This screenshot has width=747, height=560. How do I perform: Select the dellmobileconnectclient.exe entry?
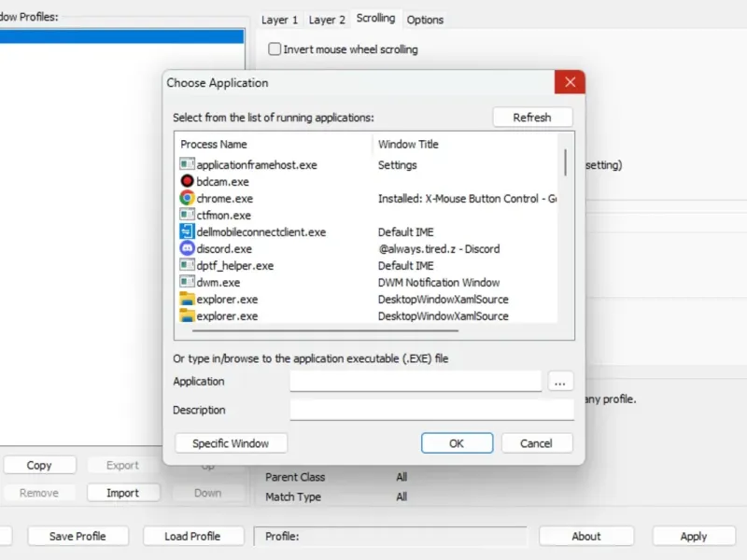tap(261, 231)
